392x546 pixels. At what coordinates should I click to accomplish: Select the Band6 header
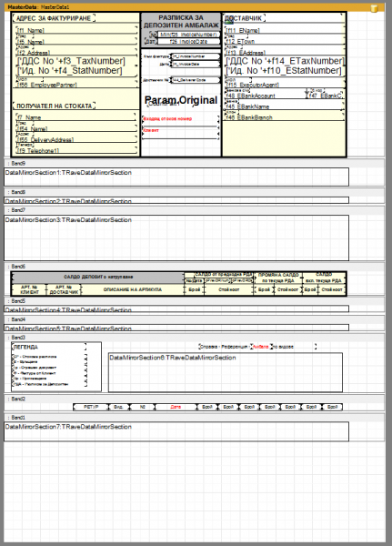coord(195,267)
